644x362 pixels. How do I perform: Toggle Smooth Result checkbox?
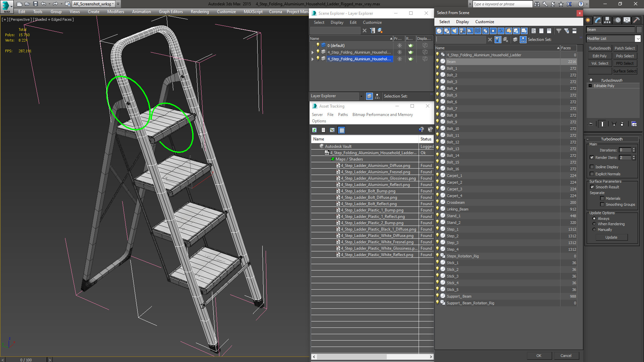click(x=592, y=187)
